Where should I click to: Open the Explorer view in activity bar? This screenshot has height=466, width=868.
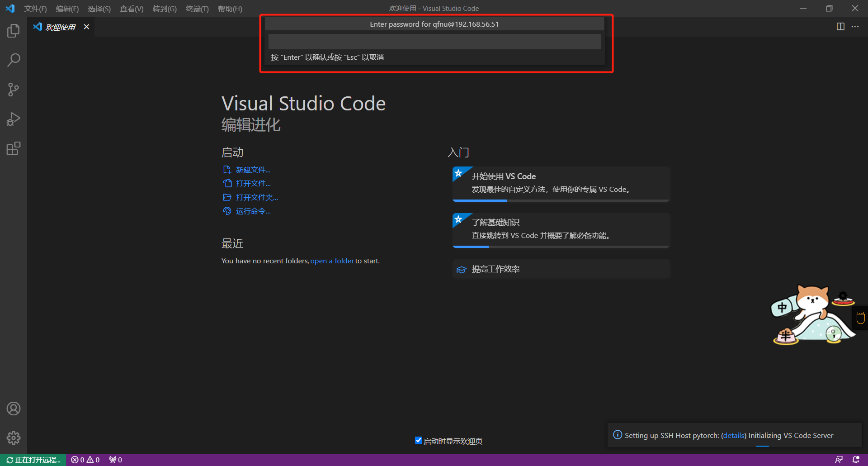point(14,31)
